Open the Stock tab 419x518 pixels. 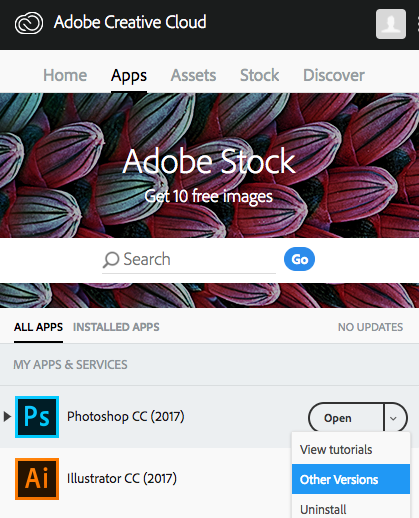click(x=259, y=75)
